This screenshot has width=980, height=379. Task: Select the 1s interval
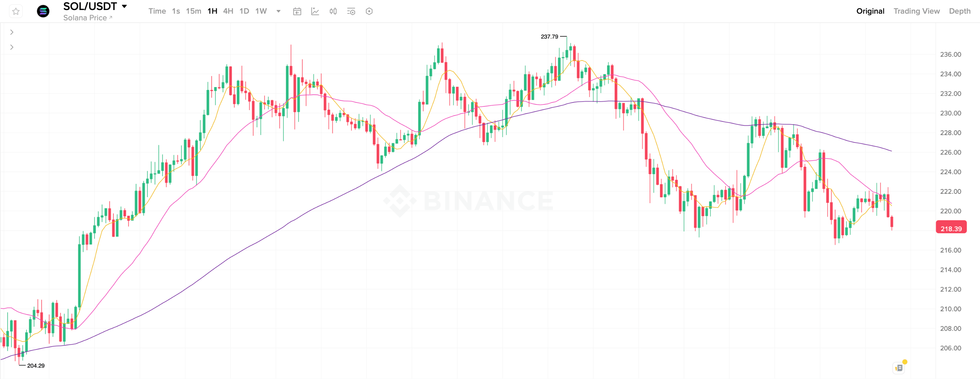point(176,11)
